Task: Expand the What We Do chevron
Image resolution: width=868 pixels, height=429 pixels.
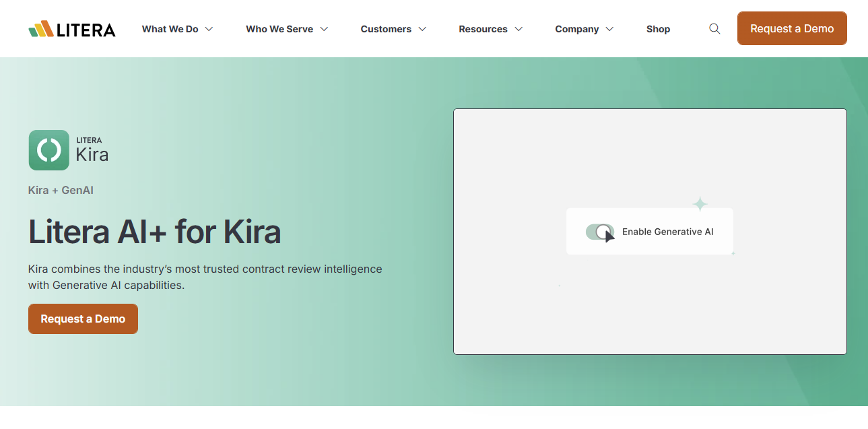Action: point(209,29)
